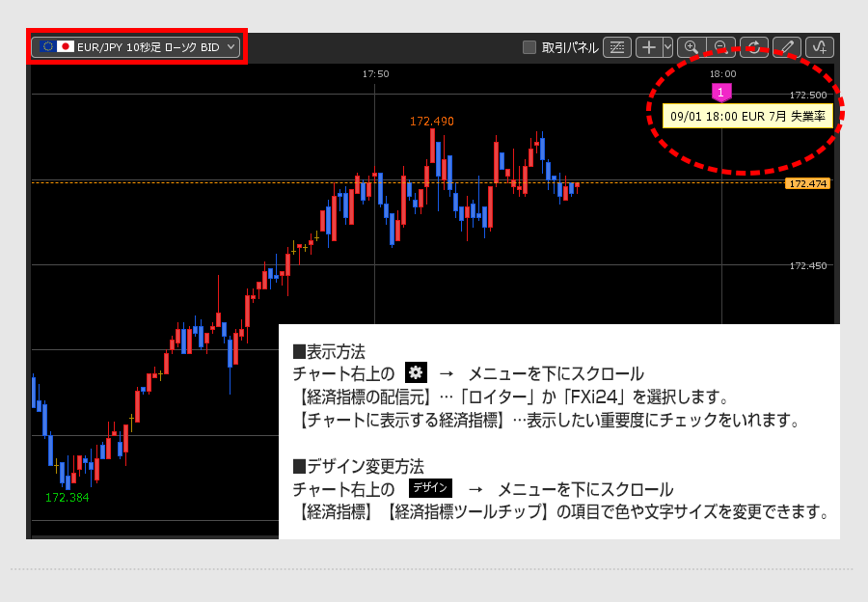The width and height of the screenshot is (868, 602).
Task: Click the 172.490 high price label
Action: point(431,122)
